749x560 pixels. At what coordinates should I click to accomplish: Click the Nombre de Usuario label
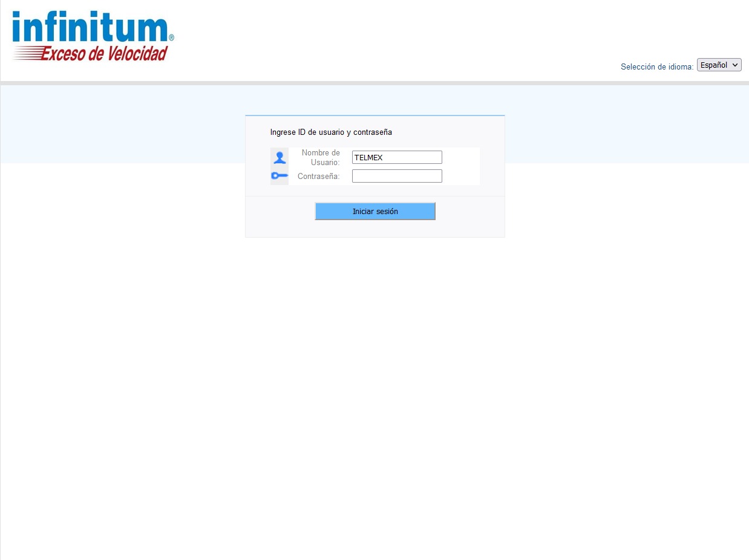click(x=321, y=157)
